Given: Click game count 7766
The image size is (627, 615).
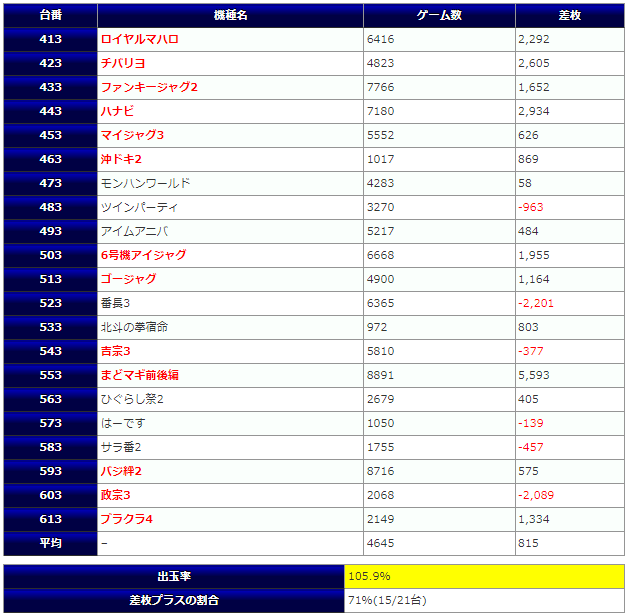Looking at the screenshot, I should click(x=381, y=87).
